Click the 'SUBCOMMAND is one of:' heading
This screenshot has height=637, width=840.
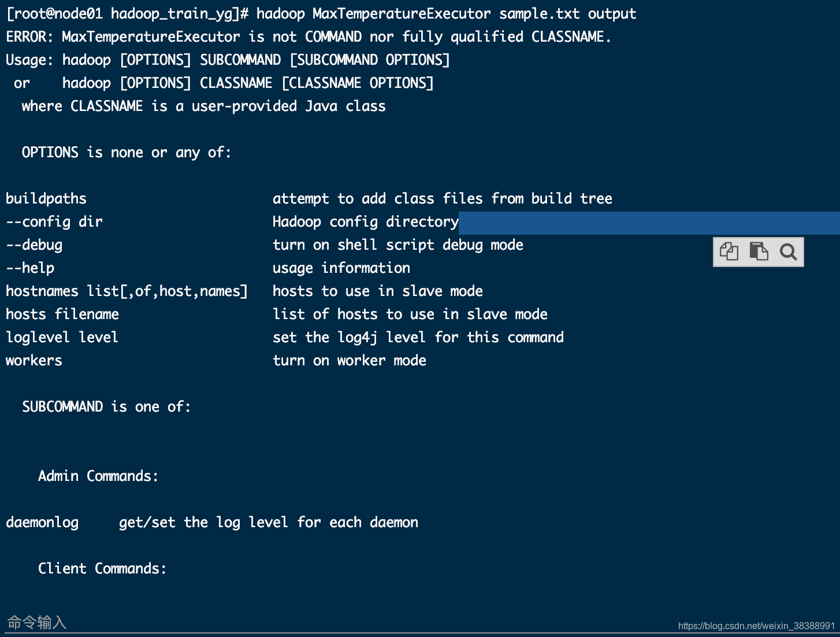(x=106, y=406)
